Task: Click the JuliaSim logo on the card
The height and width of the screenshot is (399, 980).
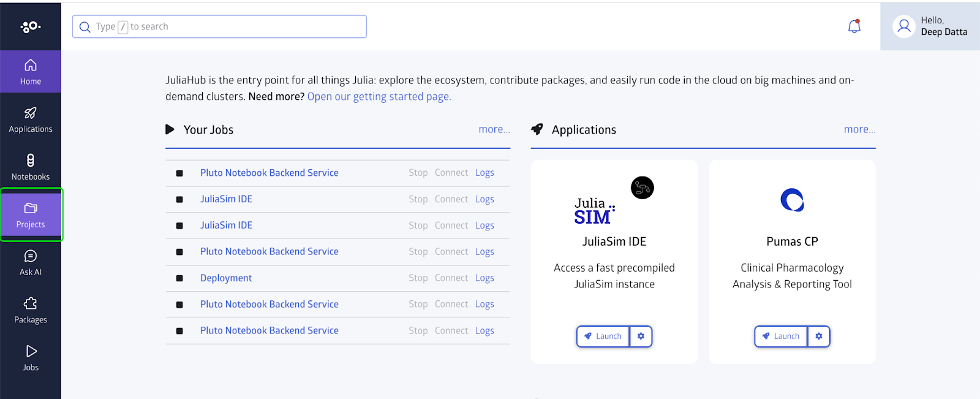Action: click(x=594, y=211)
